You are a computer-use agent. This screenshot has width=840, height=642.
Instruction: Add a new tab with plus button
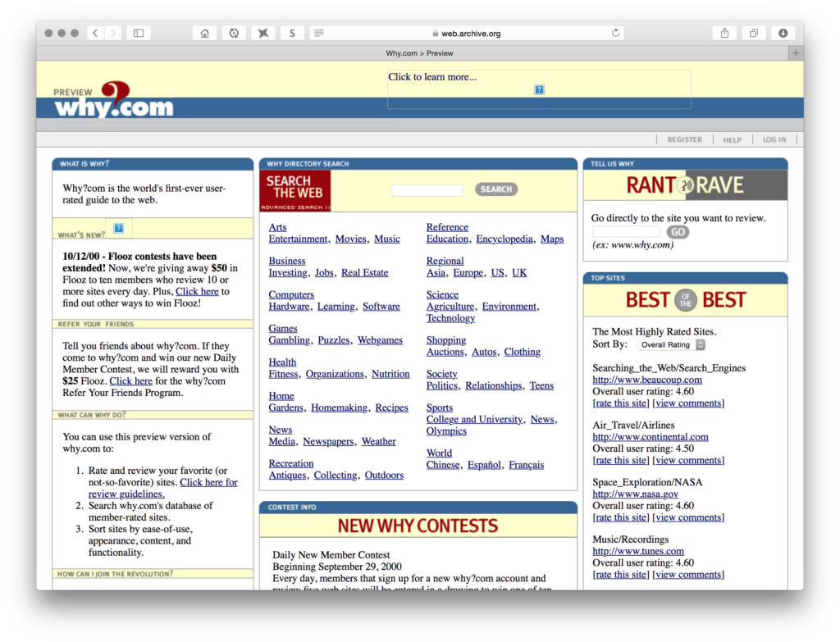pyautogui.click(x=795, y=53)
